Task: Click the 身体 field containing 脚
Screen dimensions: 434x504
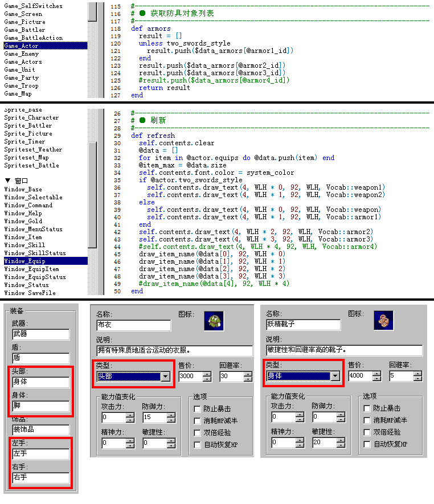Action: pyautogui.click(x=41, y=406)
